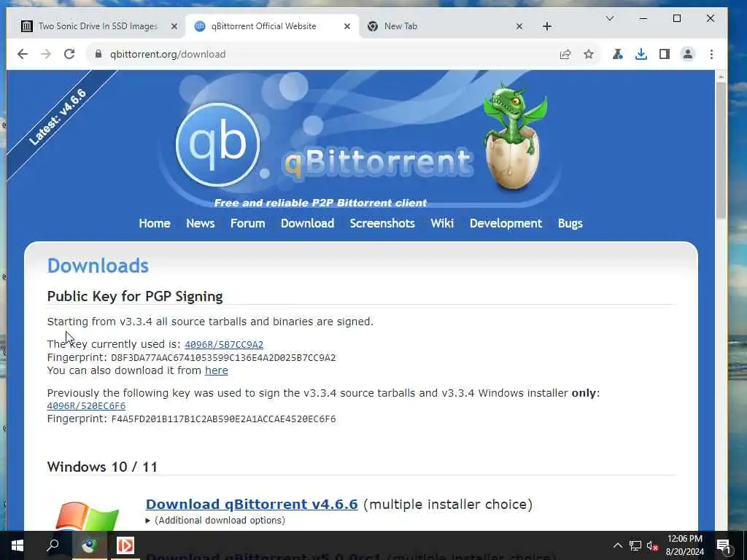Expand Additional download options disclosure

coord(215,521)
